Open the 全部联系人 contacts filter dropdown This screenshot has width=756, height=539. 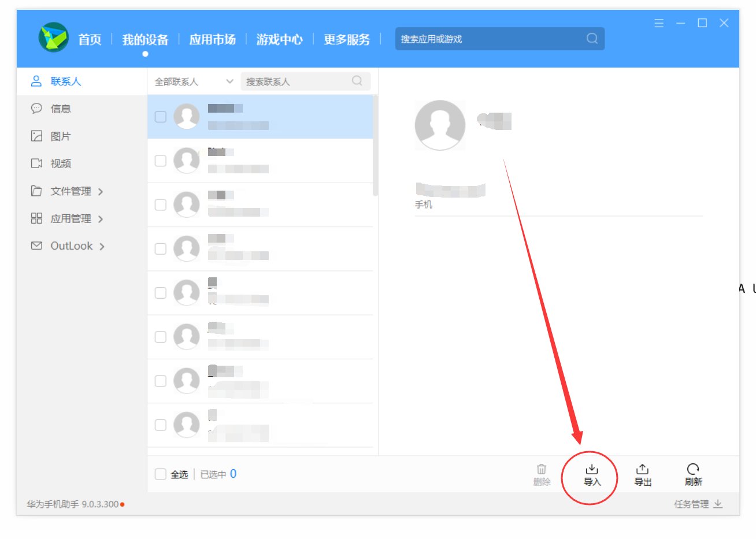point(192,81)
